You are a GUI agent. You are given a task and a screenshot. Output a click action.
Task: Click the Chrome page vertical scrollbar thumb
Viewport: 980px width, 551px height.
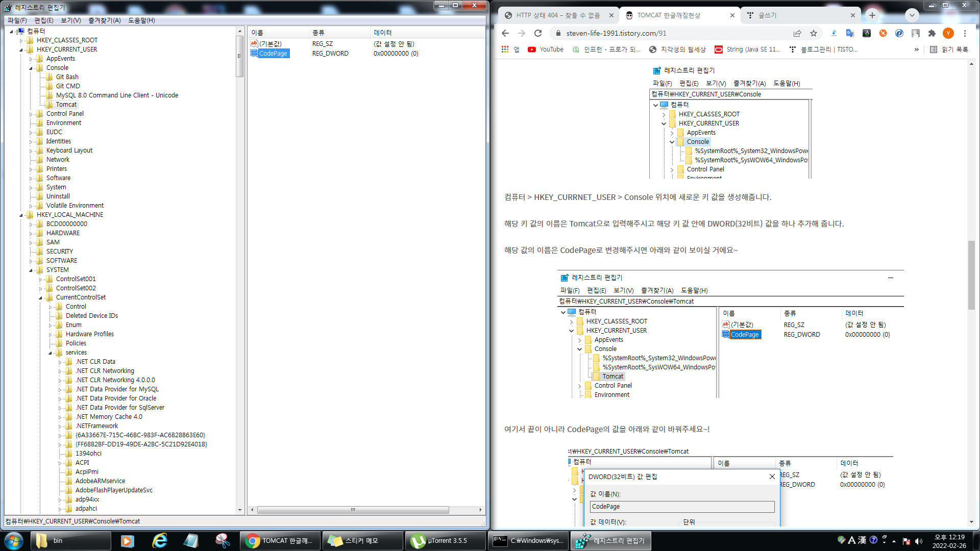tap(971, 274)
